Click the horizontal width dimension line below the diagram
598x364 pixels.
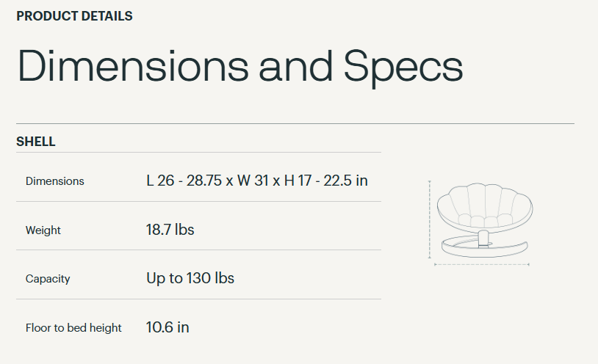481,263
